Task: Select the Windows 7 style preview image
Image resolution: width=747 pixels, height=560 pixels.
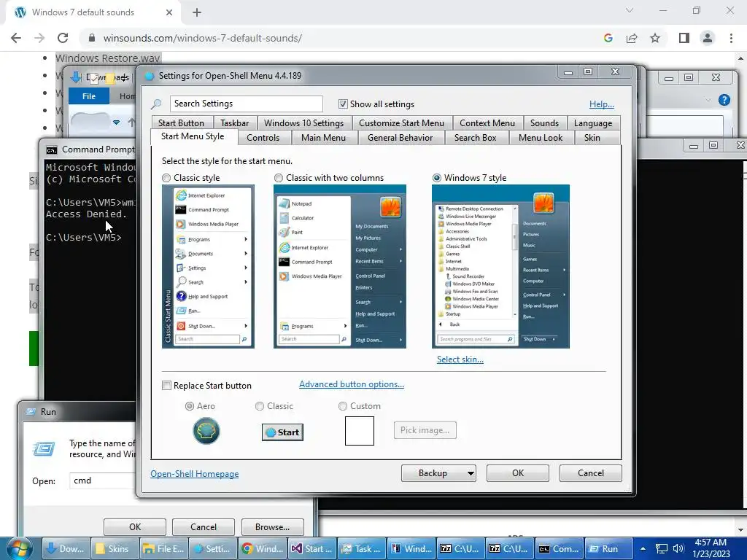Action: [500, 266]
